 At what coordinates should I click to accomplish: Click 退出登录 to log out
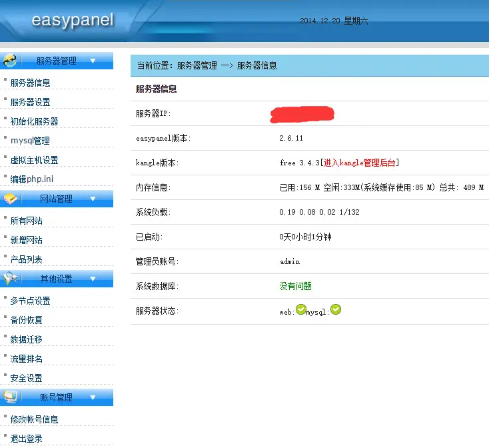(x=27, y=439)
